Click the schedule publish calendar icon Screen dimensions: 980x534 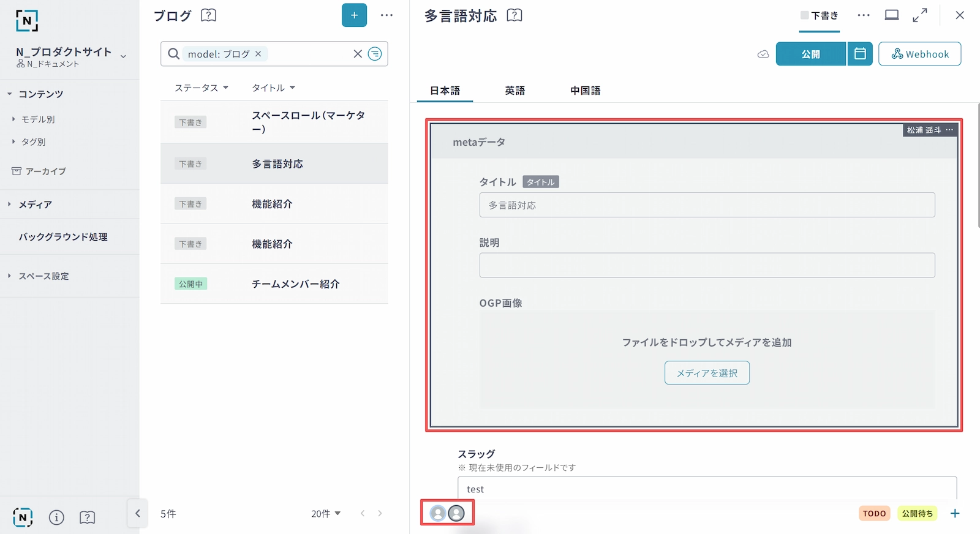(860, 54)
